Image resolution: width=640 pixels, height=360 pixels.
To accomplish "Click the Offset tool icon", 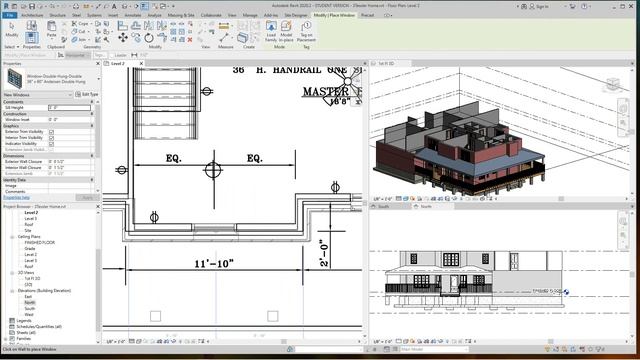I will pyautogui.click(x=136, y=26).
